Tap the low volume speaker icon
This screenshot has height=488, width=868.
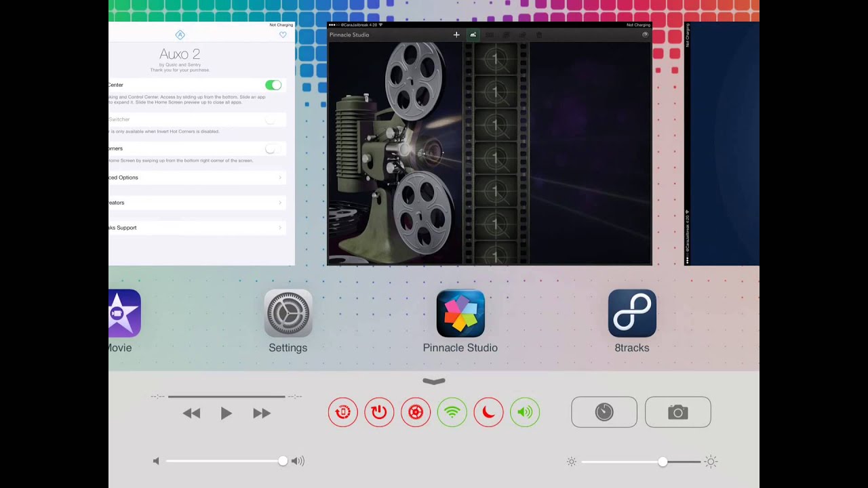point(156,461)
